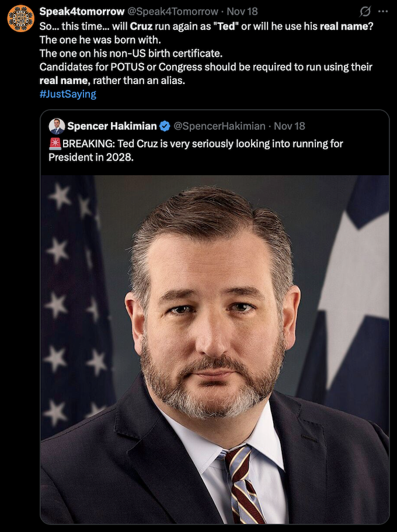Click the "President in 2028." line
The width and height of the screenshot is (397, 532).
tap(91, 158)
